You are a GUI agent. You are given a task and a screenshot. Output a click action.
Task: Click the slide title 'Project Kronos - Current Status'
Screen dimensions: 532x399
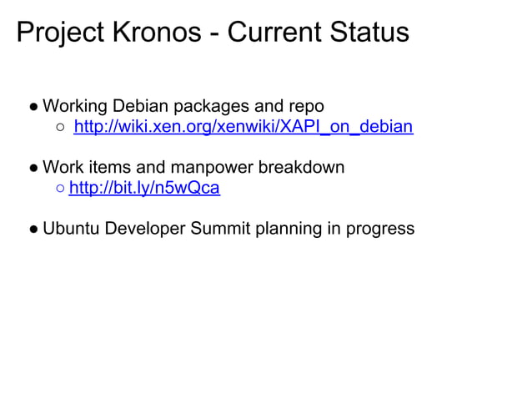point(213,33)
